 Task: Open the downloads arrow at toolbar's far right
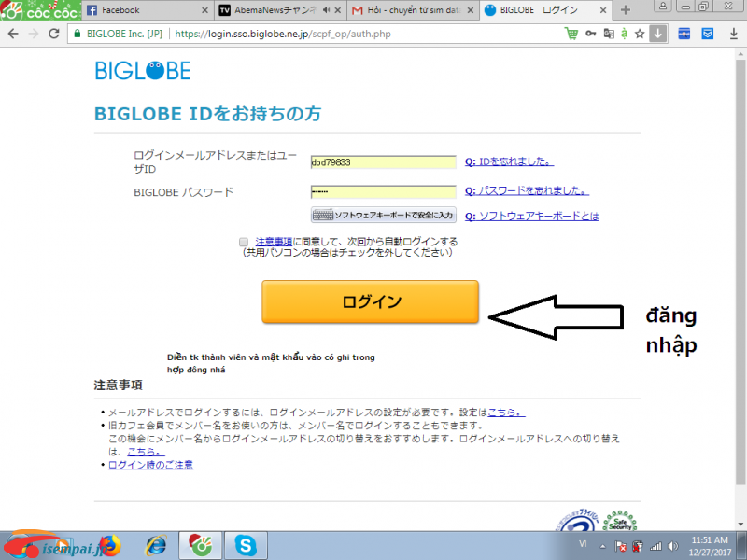pos(734,34)
